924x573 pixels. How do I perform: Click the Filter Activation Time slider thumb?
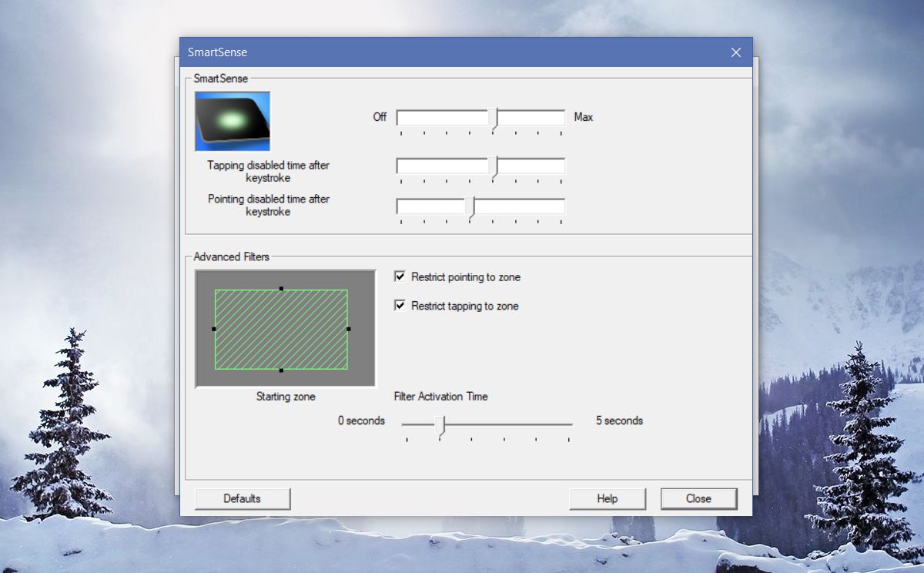click(x=440, y=426)
